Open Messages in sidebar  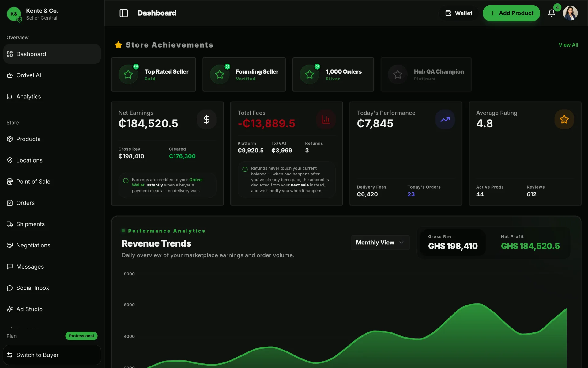pos(52,266)
